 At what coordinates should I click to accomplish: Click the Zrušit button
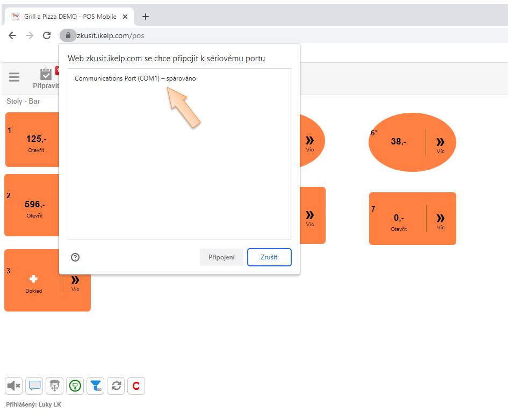269,257
